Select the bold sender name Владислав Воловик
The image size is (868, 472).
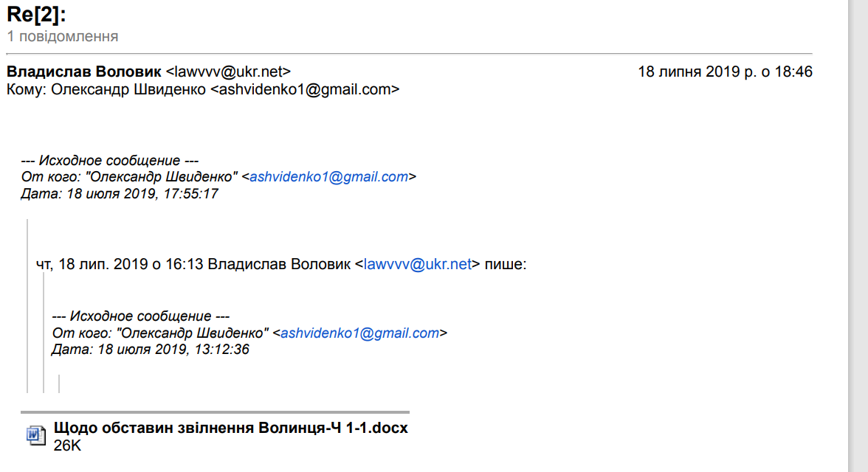click(x=83, y=72)
